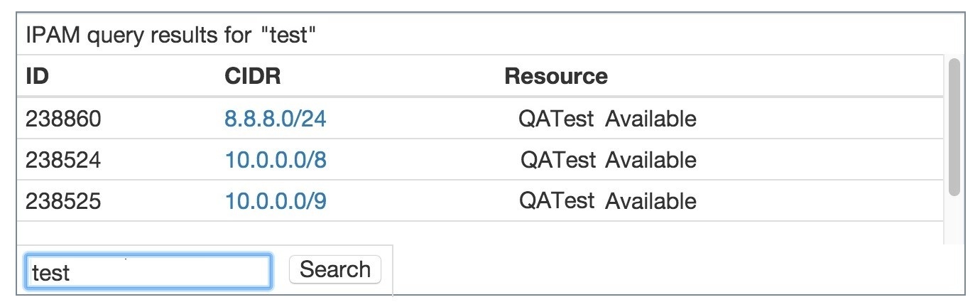Click Available status in the 238525 row
Viewport: 980px width, 307px height.
(x=650, y=201)
